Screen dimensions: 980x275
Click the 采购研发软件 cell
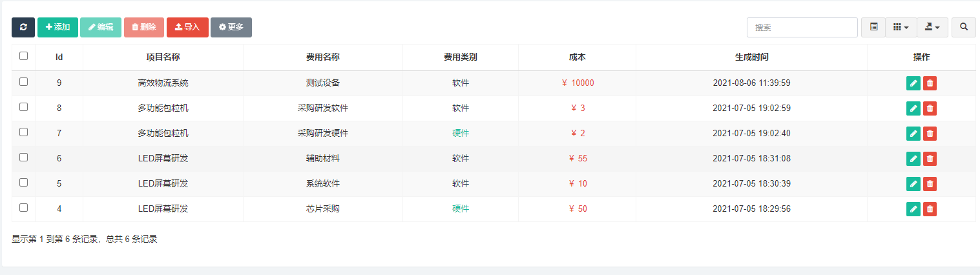[x=322, y=108]
